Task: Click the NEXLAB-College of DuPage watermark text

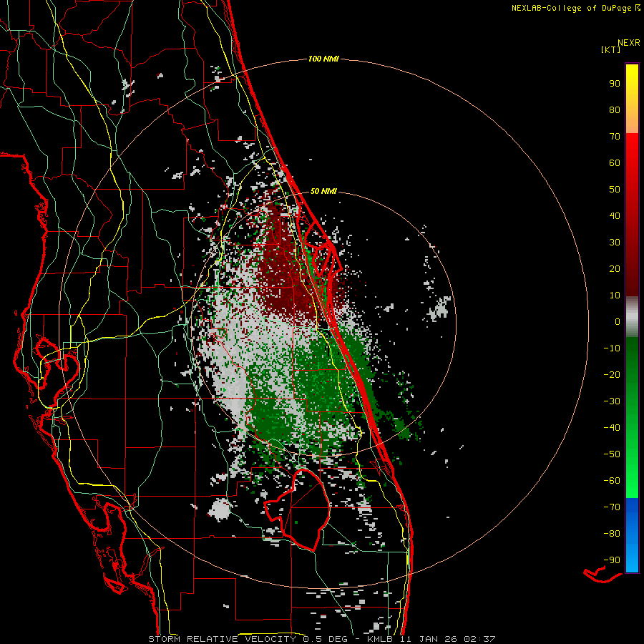Action: (576, 8)
